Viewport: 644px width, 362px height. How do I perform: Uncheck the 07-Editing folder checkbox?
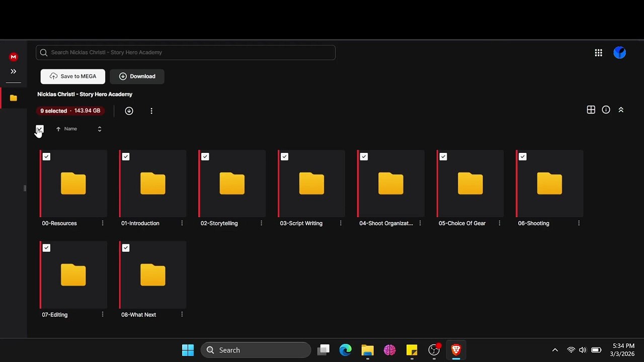(x=46, y=248)
